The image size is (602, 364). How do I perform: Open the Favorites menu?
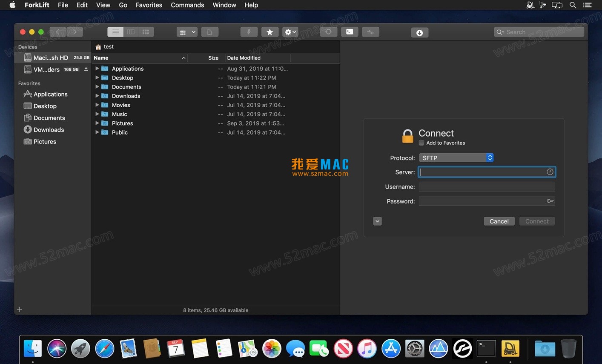[149, 5]
